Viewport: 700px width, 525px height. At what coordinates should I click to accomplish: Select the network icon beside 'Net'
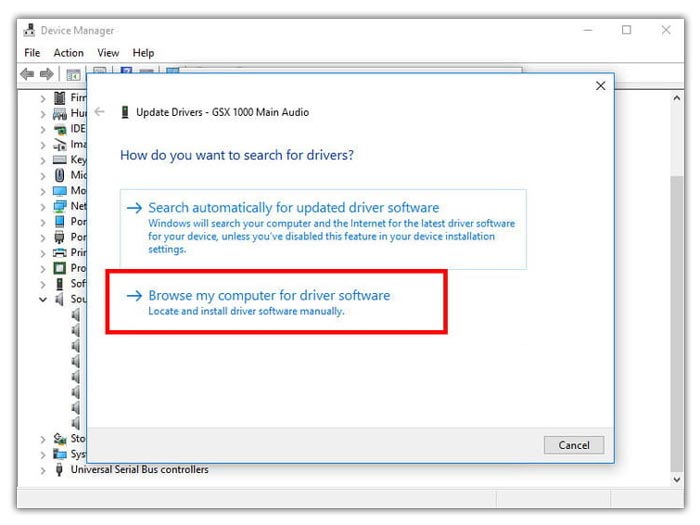(59, 206)
